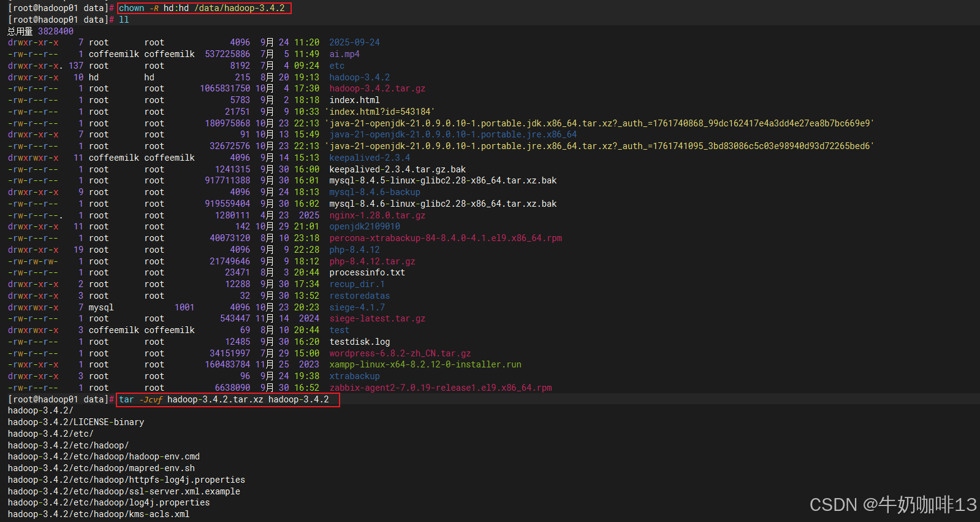Select the output line ending mapred-env.sh

click(x=101, y=468)
